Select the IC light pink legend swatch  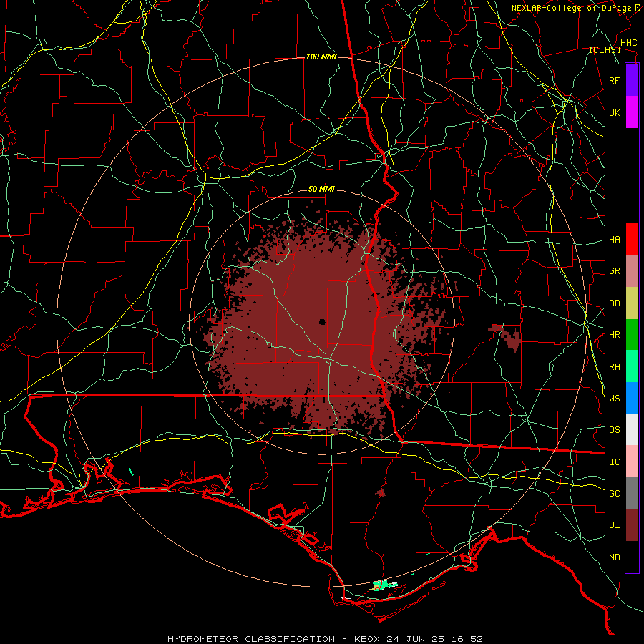(x=632, y=462)
